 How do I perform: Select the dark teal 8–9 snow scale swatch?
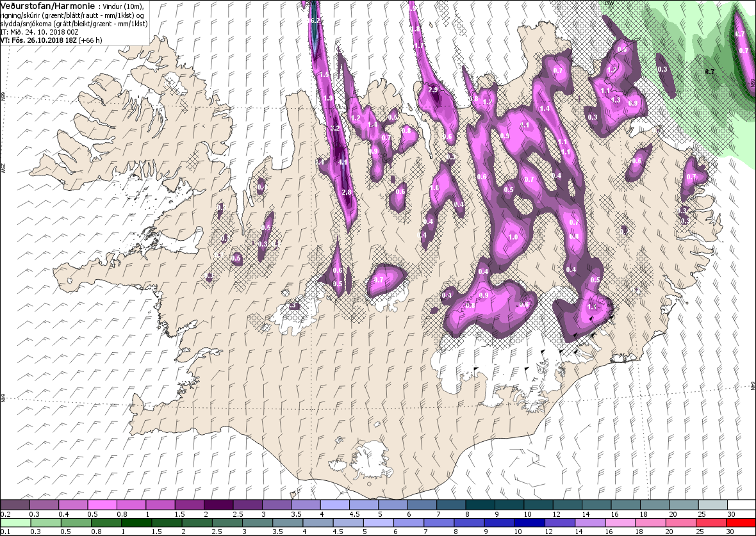click(x=481, y=505)
